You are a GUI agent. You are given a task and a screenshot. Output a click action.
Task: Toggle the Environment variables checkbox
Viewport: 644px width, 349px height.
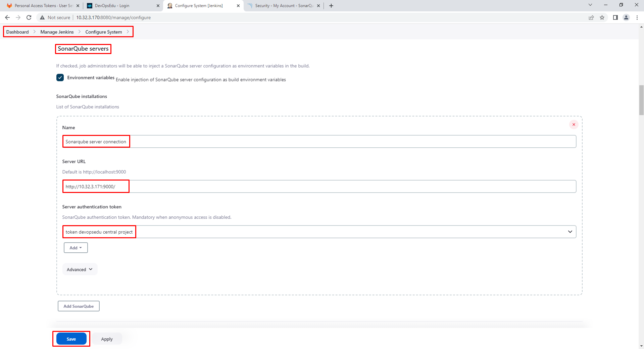tap(60, 78)
